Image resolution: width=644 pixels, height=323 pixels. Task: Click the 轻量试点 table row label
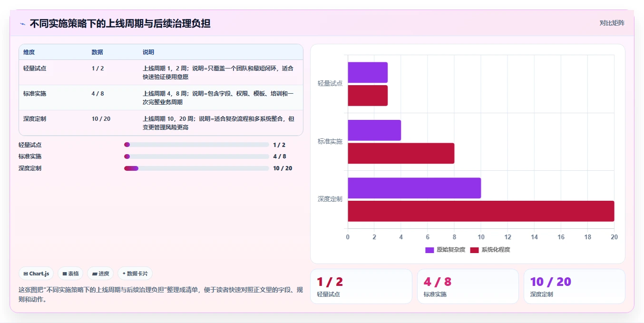click(x=35, y=68)
